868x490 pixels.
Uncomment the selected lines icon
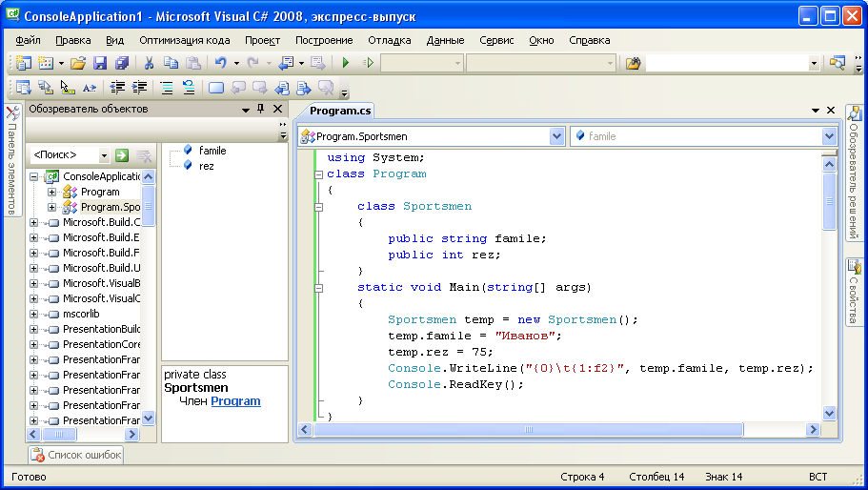click(189, 88)
